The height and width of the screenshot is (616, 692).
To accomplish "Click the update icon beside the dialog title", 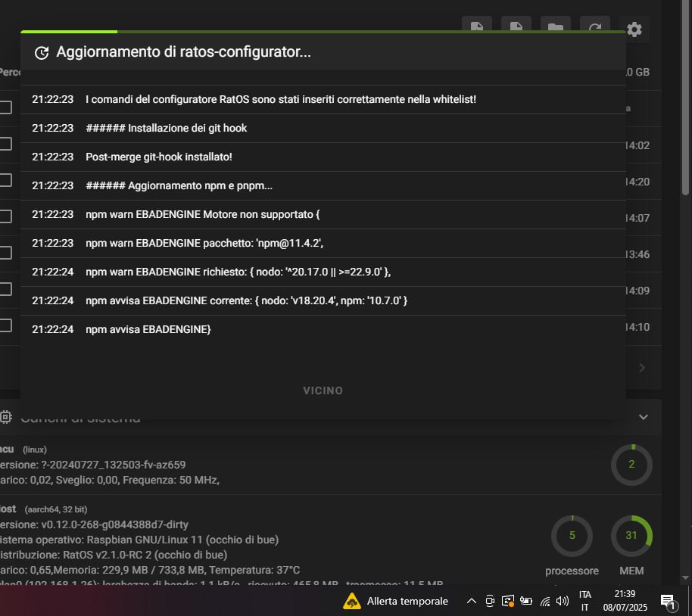I will coord(42,52).
